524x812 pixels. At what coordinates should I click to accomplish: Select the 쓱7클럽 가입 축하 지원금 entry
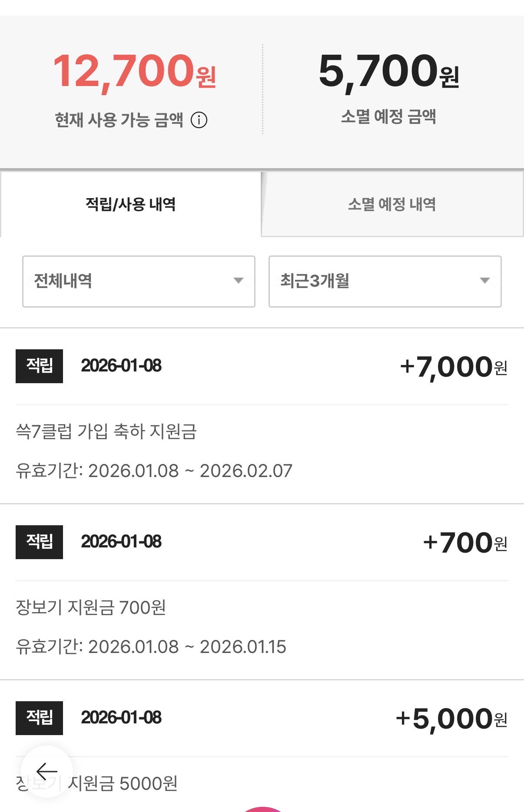coord(106,431)
